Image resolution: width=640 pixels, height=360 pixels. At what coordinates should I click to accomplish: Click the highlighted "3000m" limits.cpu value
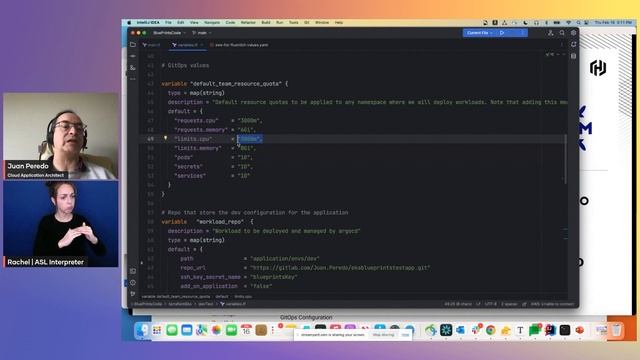click(250, 139)
